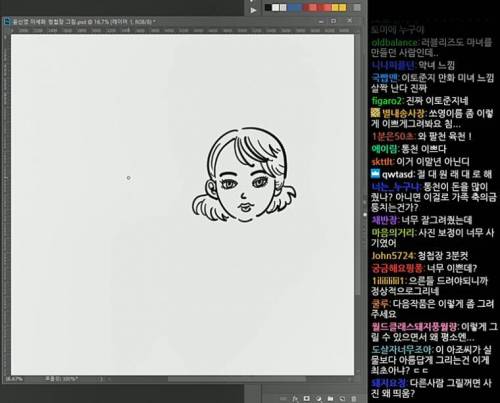Click the yellow badge before 병내송사장

click(x=375, y=113)
